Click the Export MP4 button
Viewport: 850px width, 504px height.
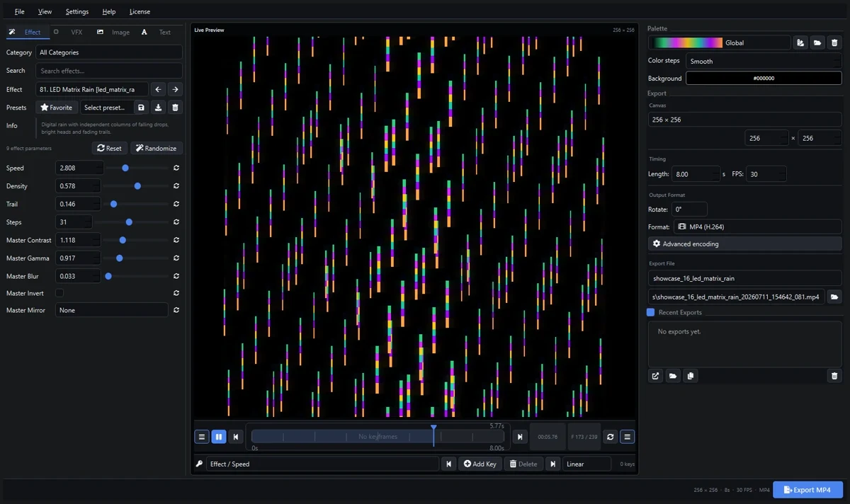tap(807, 490)
